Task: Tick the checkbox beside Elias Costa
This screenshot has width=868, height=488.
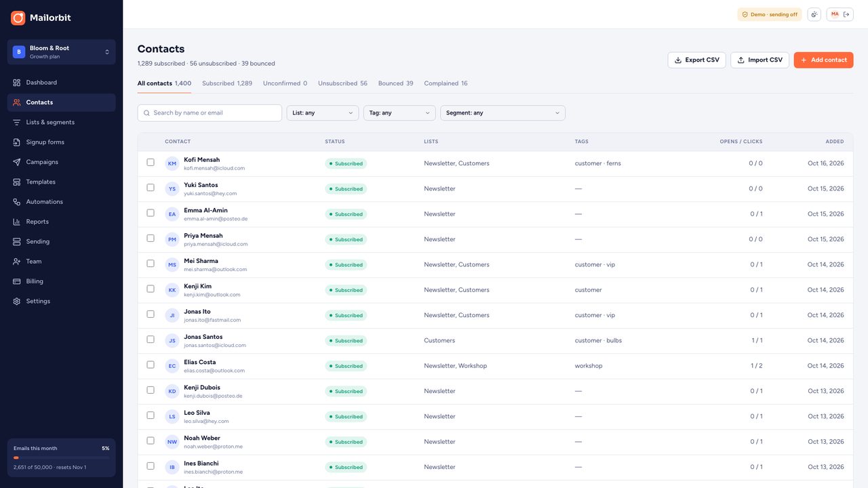Action: (x=151, y=365)
